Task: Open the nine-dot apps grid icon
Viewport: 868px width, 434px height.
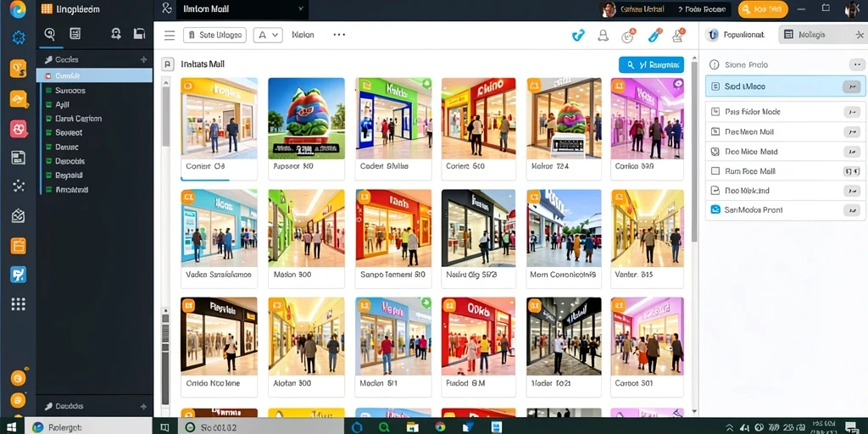Action: point(19,304)
